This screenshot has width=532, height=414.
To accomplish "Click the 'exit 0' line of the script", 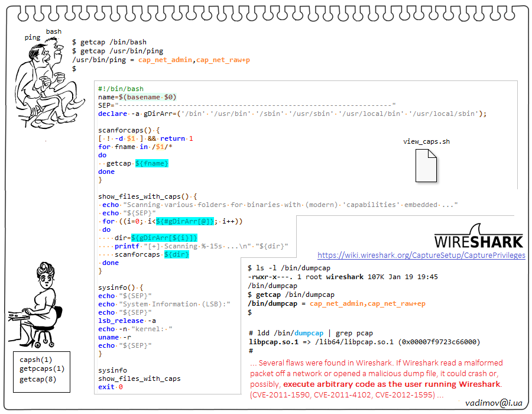I will tap(111, 387).
